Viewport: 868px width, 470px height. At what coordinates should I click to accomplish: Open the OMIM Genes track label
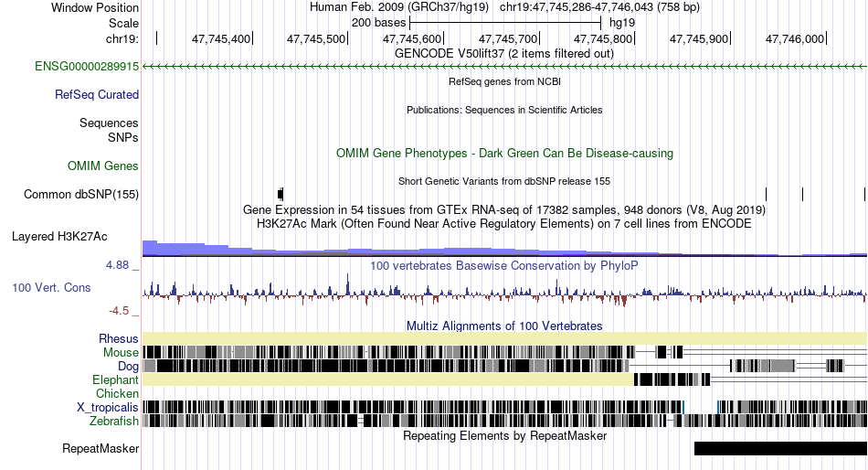pos(103,166)
